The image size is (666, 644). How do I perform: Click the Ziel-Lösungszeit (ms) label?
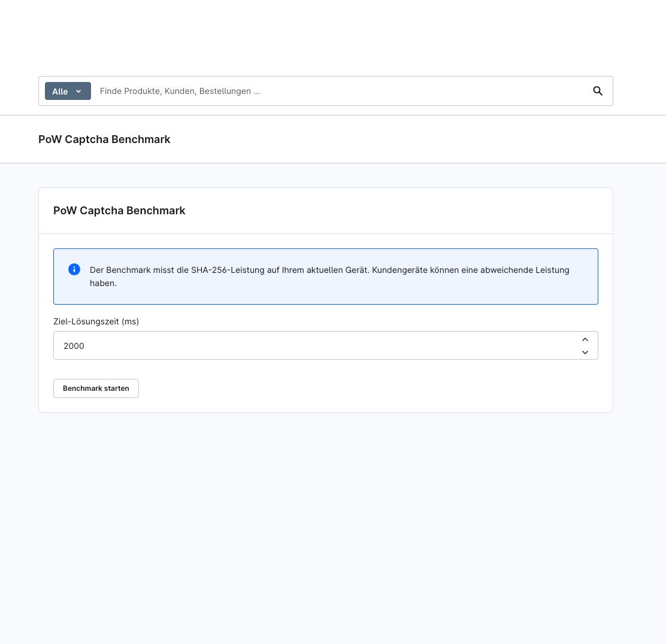(x=96, y=321)
